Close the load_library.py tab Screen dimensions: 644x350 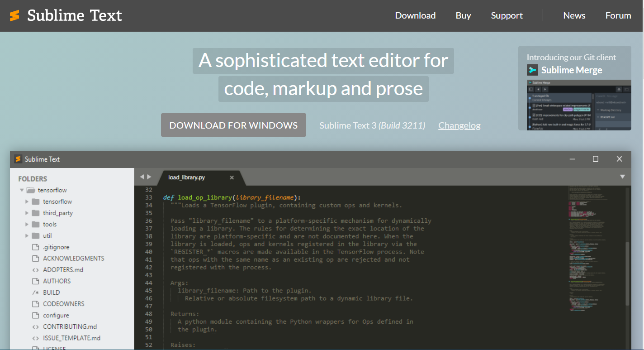[232, 177]
